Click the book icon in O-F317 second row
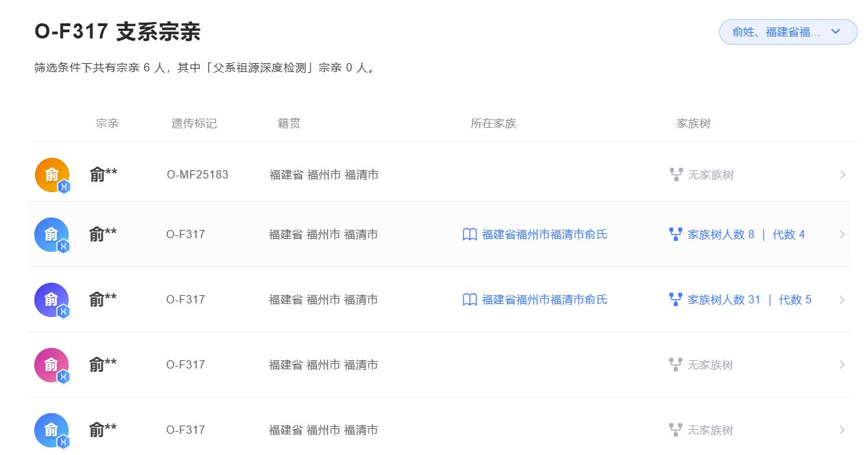868x455 pixels. click(470, 235)
